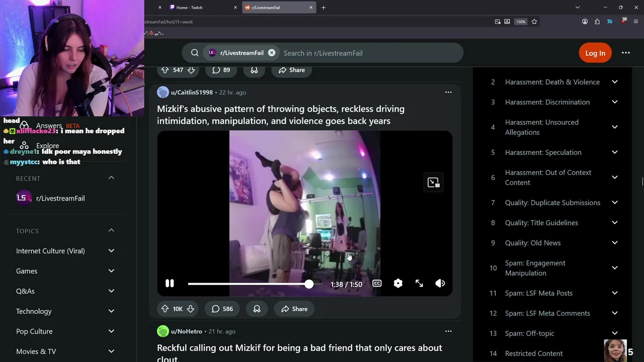Open the browser account profile icon
The width and height of the screenshot is (644, 362).
point(585,22)
